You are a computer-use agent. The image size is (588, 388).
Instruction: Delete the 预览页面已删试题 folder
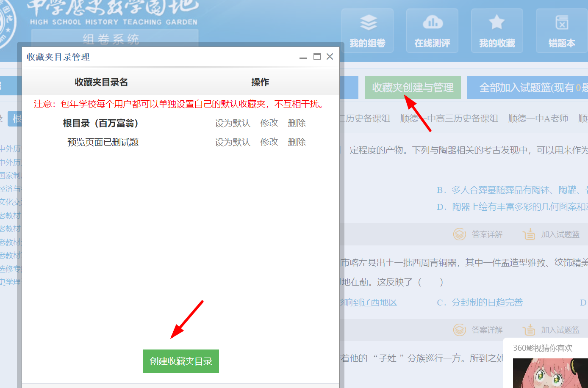297,142
